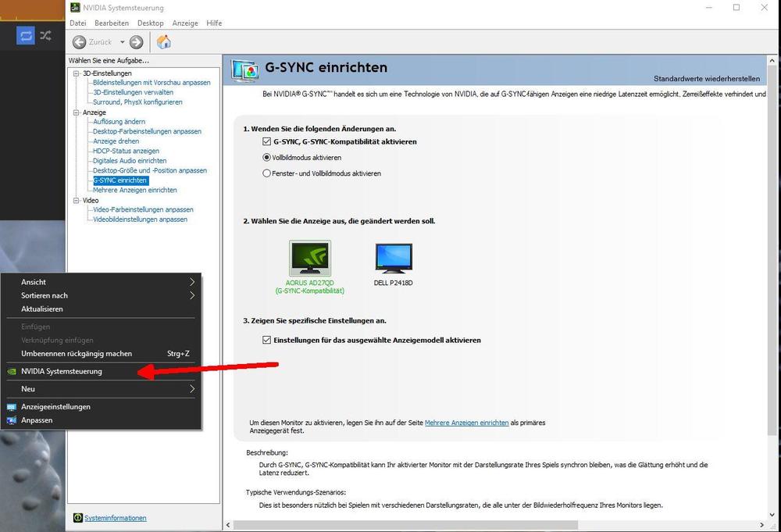This screenshot has height=532, width=781.
Task: Click Standardwerte wiederherstellen link
Action: point(706,79)
